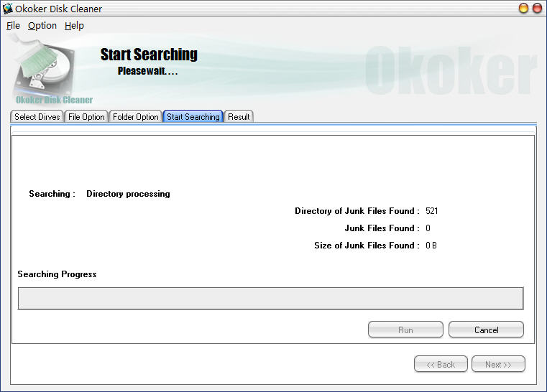Click the 'Start Searching' heading
This screenshot has height=392, width=547.
coord(149,55)
